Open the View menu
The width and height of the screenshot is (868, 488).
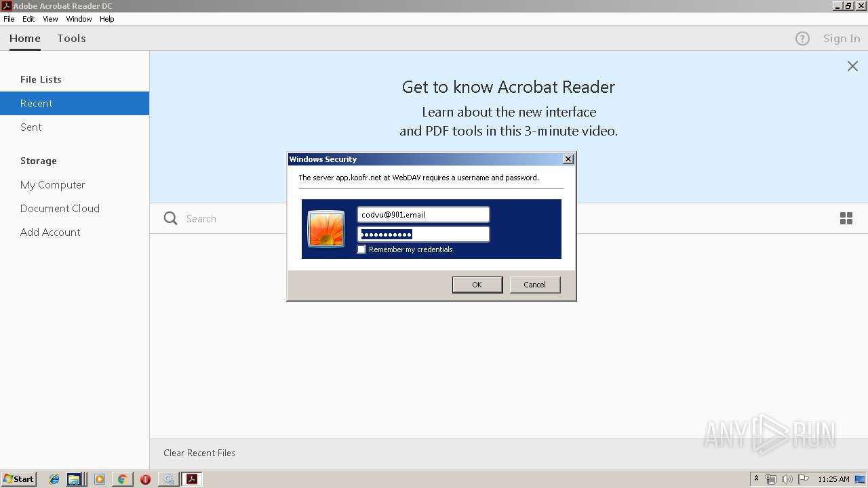[50, 19]
